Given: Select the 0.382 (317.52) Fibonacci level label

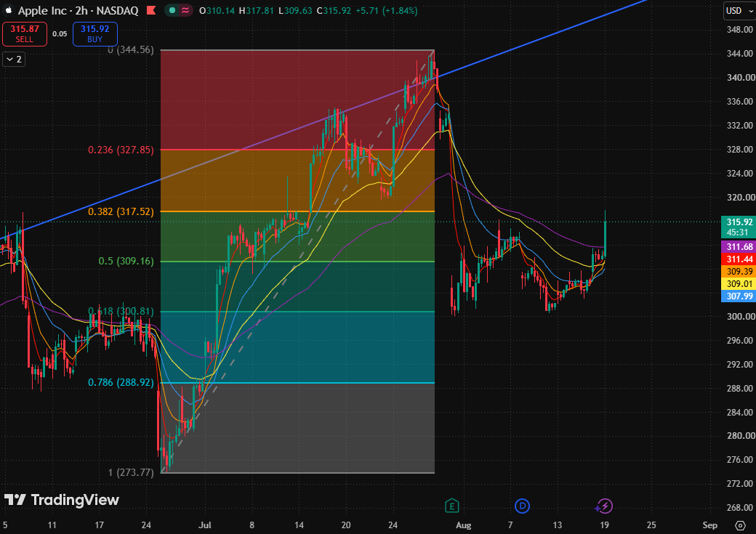Looking at the screenshot, I should [x=121, y=211].
